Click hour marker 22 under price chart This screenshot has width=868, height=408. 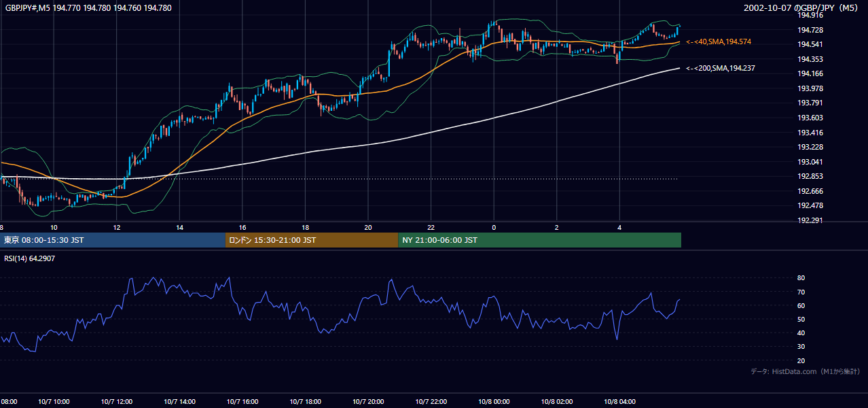(x=431, y=227)
